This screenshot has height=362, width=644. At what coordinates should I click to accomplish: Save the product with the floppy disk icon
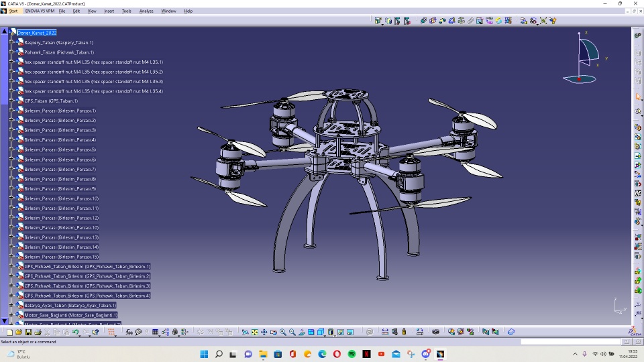(28, 332)
